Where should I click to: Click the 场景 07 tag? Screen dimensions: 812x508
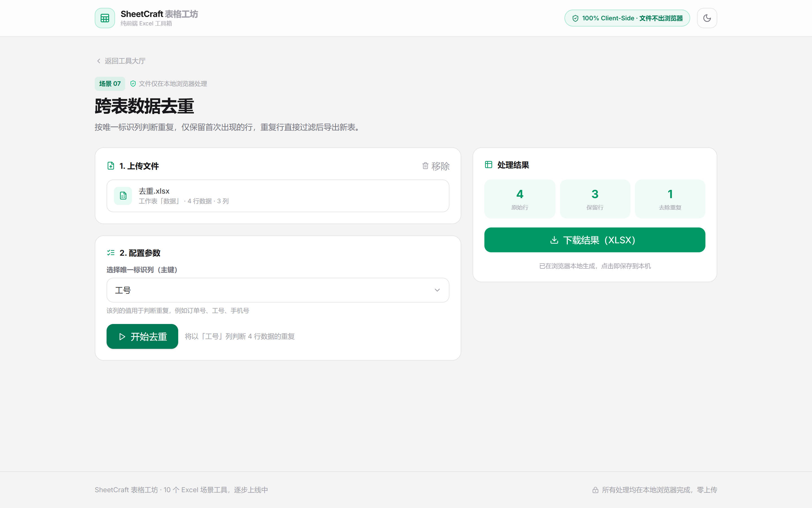[110, 84]
